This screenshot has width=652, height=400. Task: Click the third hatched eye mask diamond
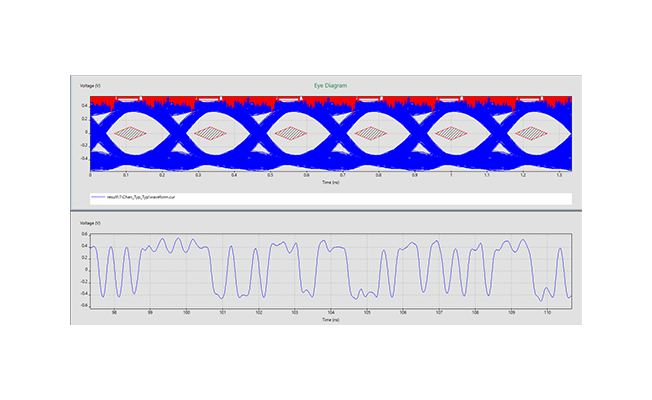pyautogui.click(x=291, y=132)
